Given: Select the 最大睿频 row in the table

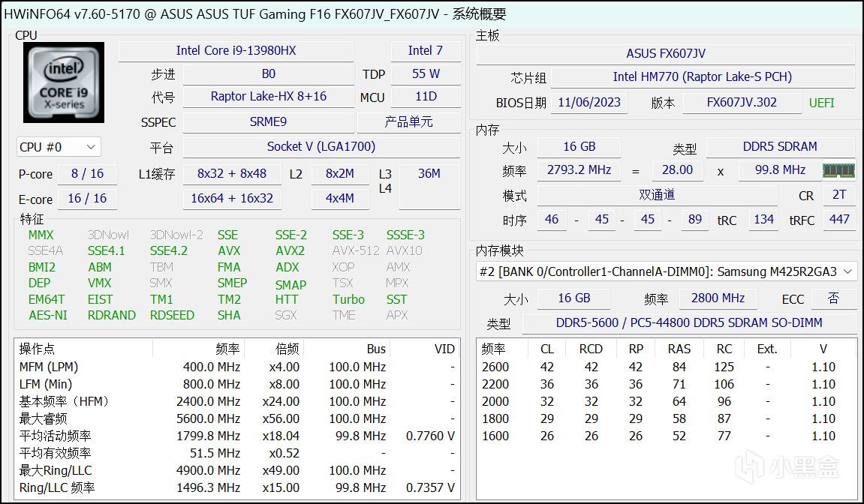Looking at the screenshot, I should point(236,418).
